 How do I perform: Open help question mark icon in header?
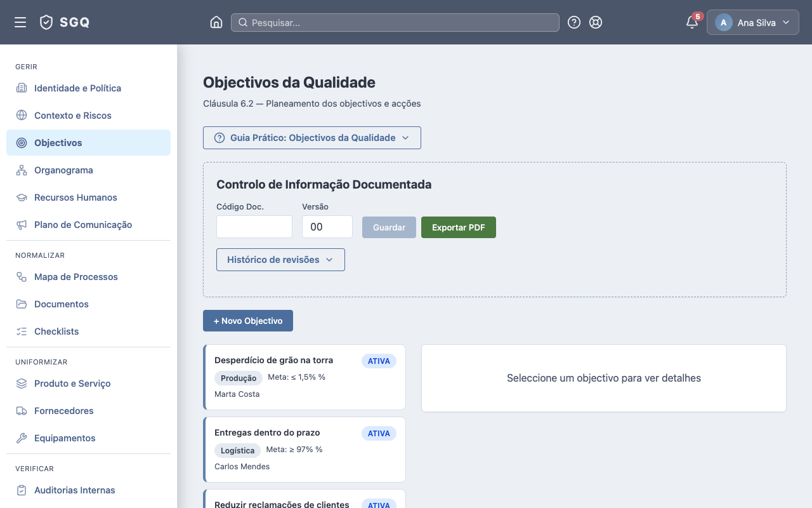(574, 22)
